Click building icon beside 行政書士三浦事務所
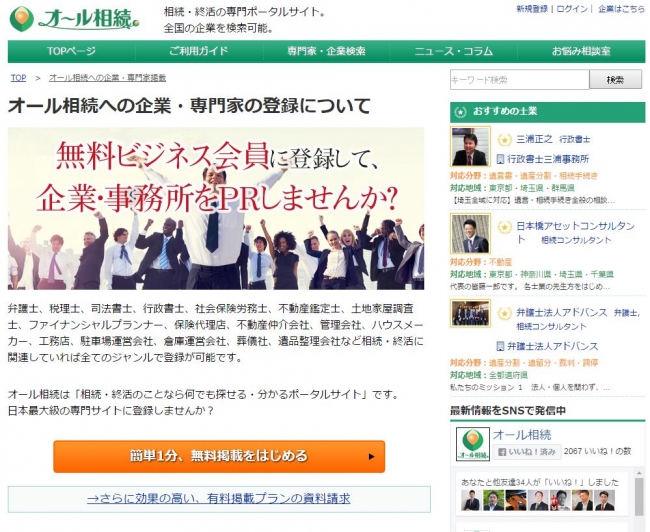The height and width of the screenshot is (532, 650). coord(500,159)
